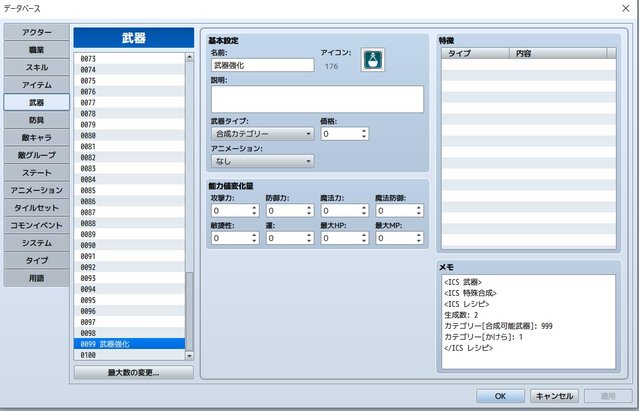Select entry 0099 武器強化

click(129, 344)
